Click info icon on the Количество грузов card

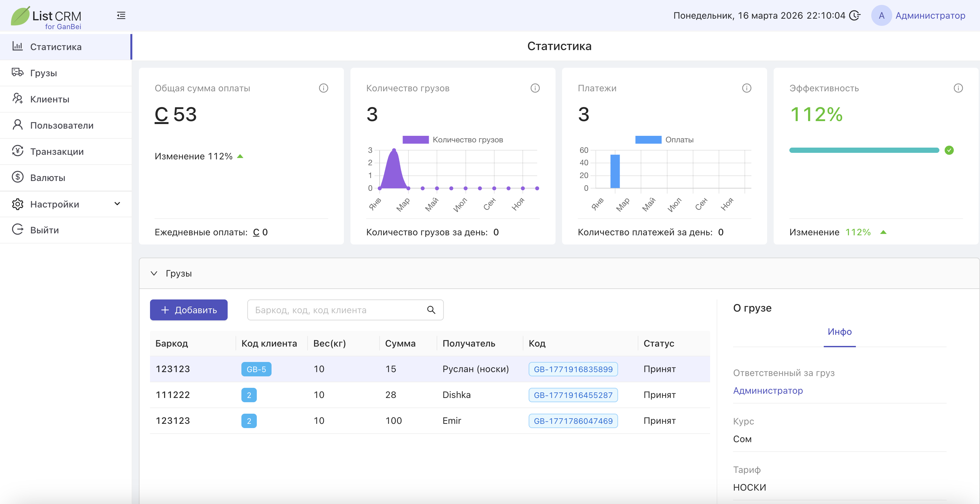[535, 88]
